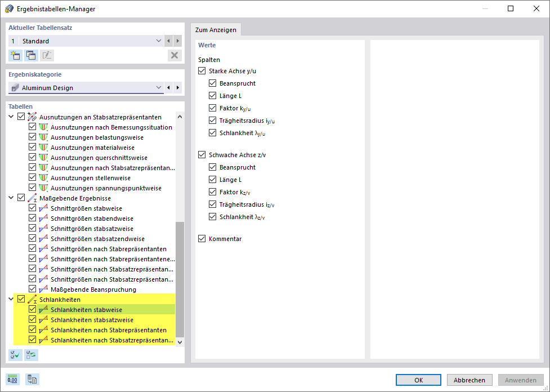The width and height of the screenshot is (550, 392).
Task: Click the invert table selection icon
Action: point(31,355)
